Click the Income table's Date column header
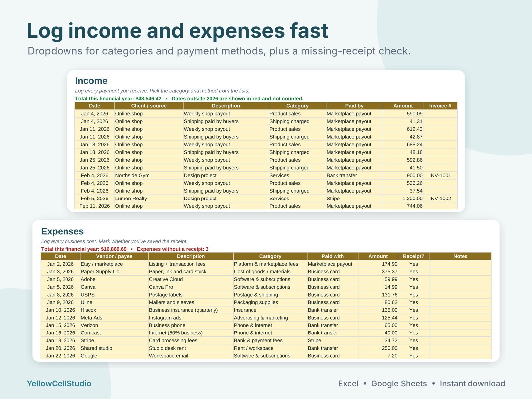This screenshot has width=532, height=399. tap(95, 106)
